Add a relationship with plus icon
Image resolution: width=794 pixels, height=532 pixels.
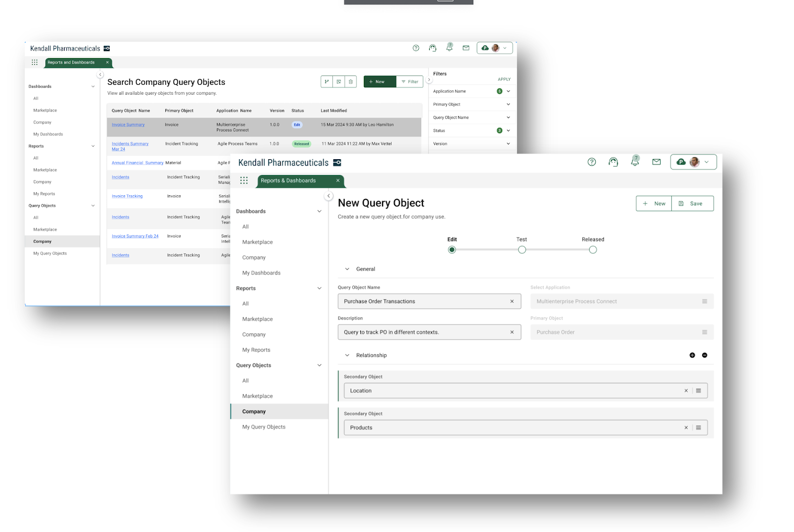(x=692, y=355)
